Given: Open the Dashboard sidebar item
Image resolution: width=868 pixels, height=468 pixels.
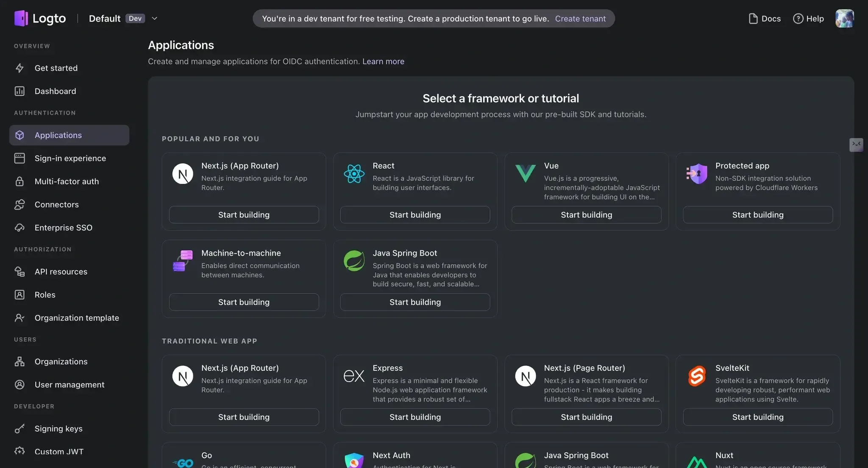Looking at the screenshot, I should tap(55, 91).
